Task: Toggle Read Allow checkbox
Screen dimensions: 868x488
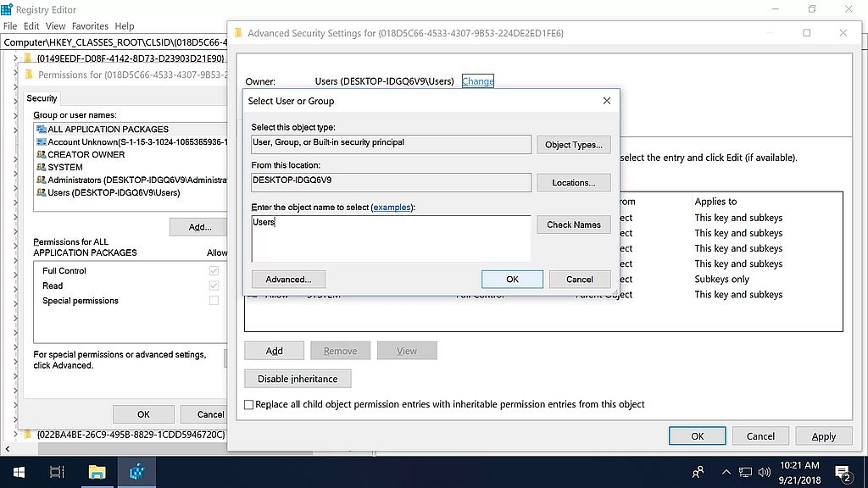Action: [214, 286]
